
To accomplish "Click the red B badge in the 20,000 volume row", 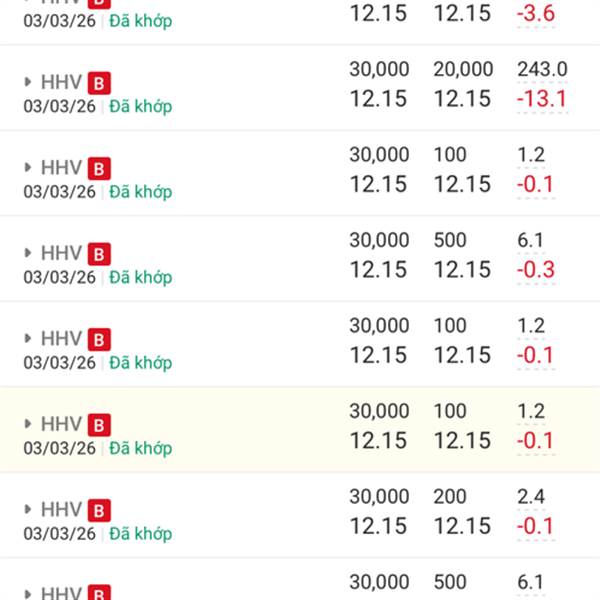I will [x=99, y=83].
